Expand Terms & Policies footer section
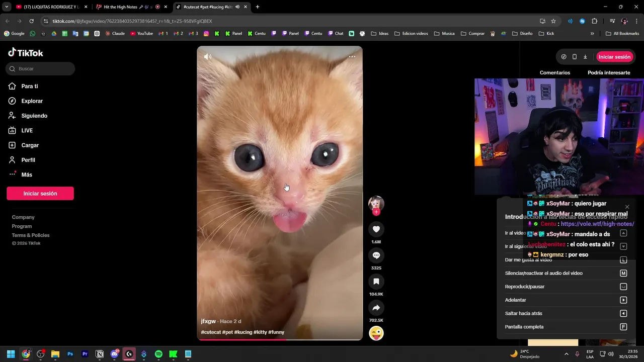 (31, 235)
